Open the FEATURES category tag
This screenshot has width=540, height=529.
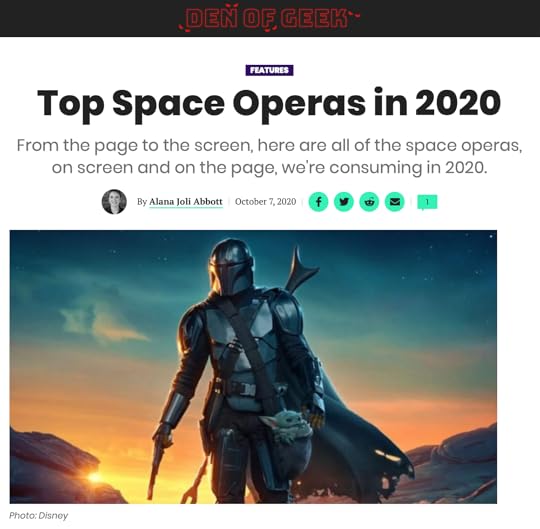point(270,70)
